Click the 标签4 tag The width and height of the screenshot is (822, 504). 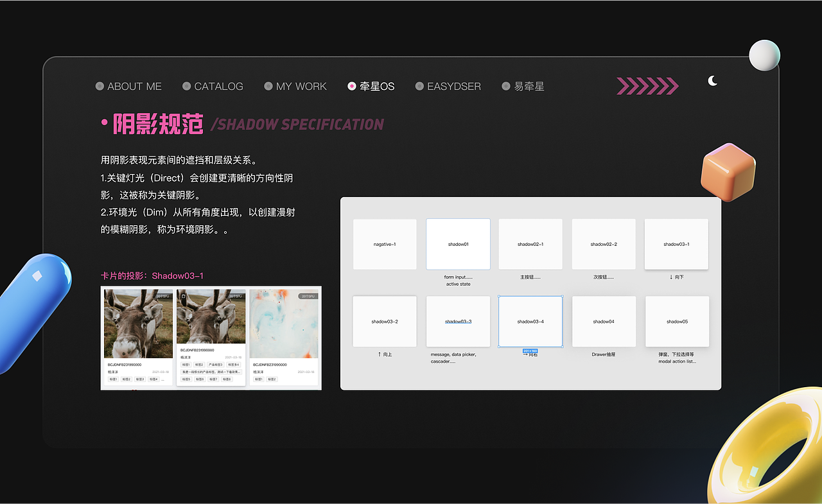click(x=154, y=379)
